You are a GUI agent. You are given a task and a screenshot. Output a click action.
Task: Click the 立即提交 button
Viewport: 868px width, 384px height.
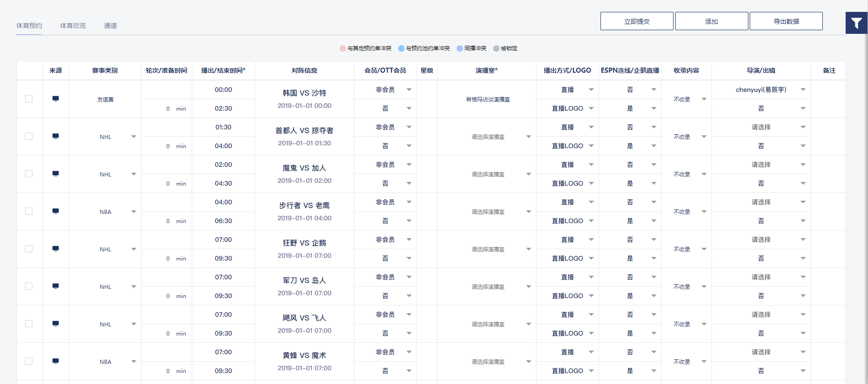tap(637, 21)
